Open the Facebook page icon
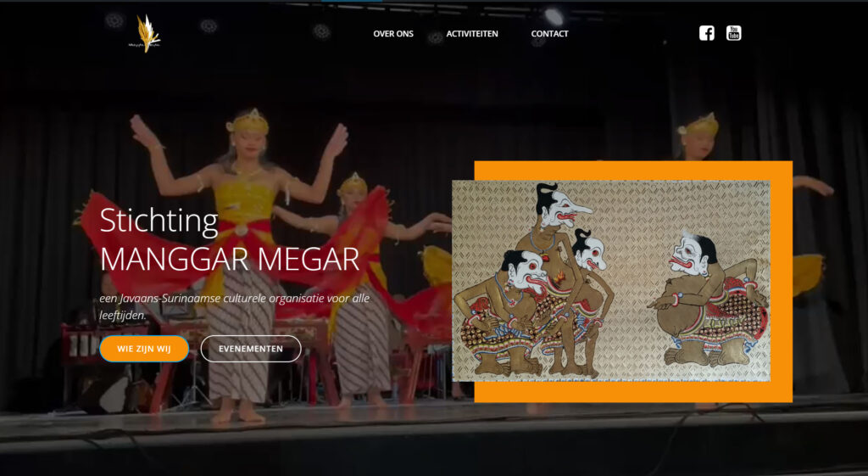This screenshot has height=476, width=868. click(x=706, y=33)
